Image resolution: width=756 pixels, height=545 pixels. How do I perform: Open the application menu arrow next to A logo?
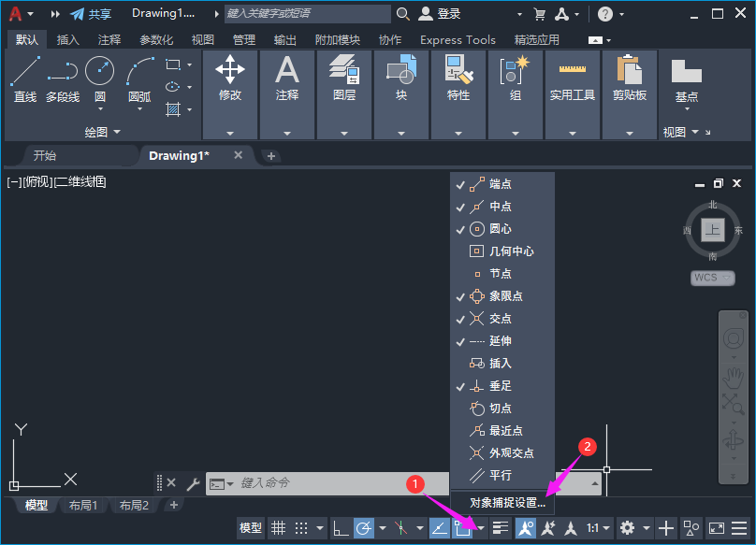click(30, 14)
